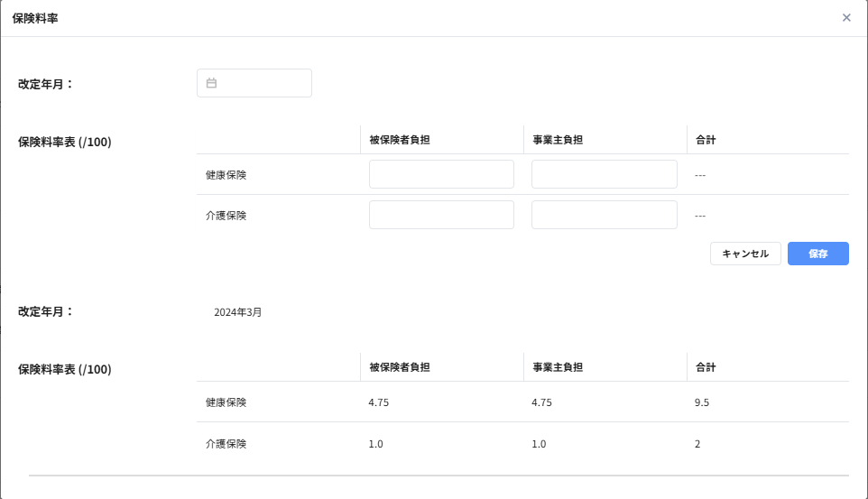Click the 健康保険 row label in the editable form
The image size is (868, 499).
pyautogui.click(x=226, y=174)
